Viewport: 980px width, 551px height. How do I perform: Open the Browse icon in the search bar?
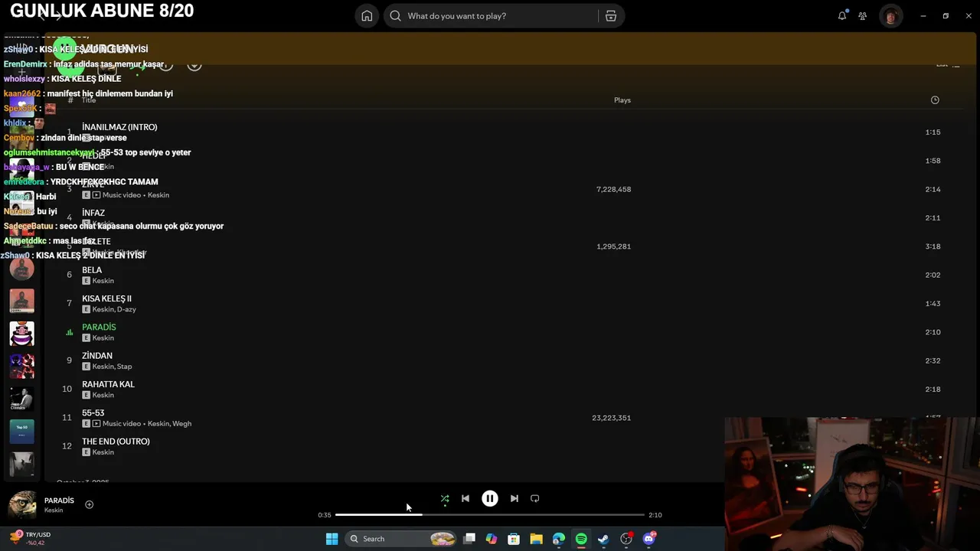610,16
